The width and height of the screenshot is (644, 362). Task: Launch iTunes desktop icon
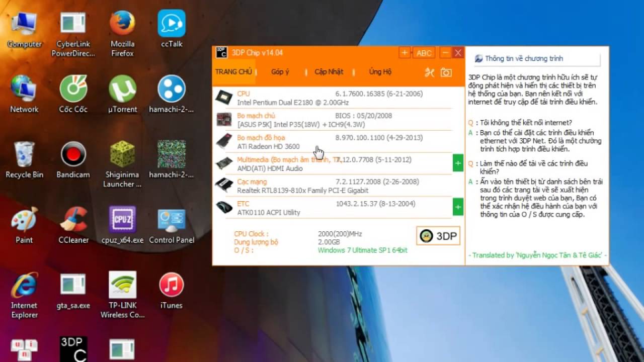coord(172,291)
